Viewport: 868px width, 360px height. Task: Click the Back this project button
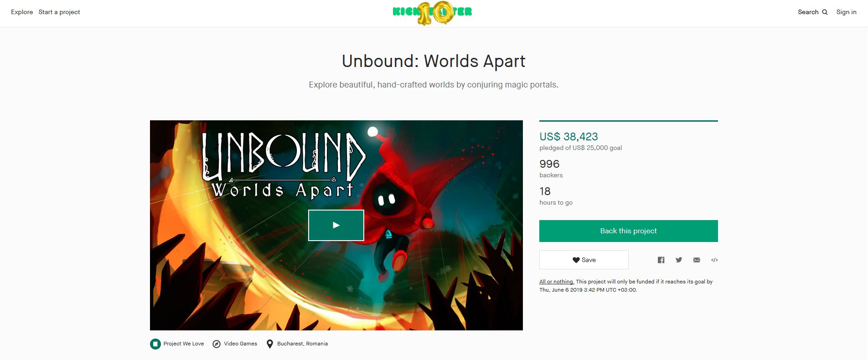[x=628, y=231]
